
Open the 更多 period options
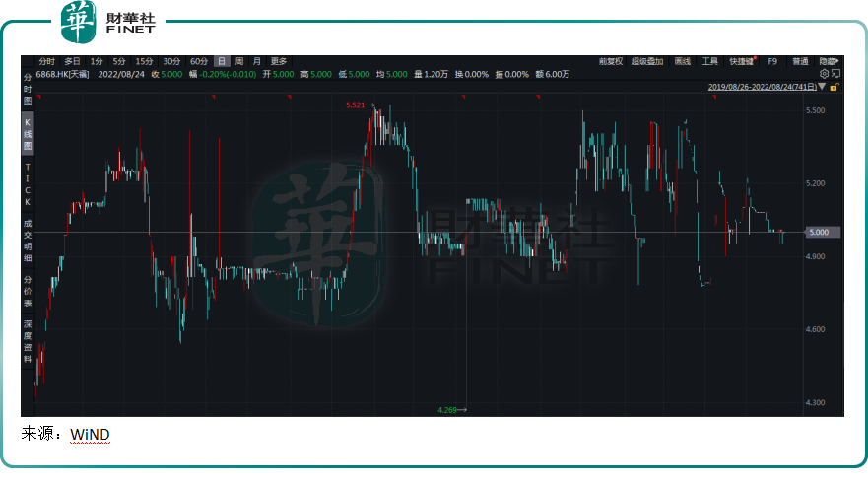click(x=279, y=61)
